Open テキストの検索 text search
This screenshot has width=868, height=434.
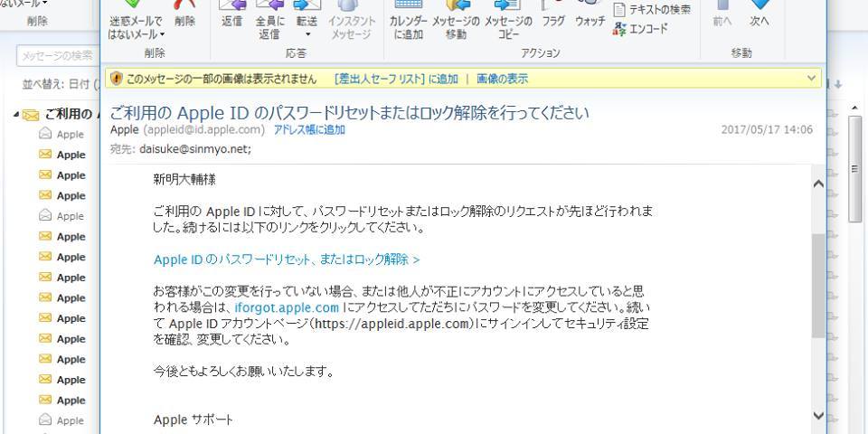652,9
